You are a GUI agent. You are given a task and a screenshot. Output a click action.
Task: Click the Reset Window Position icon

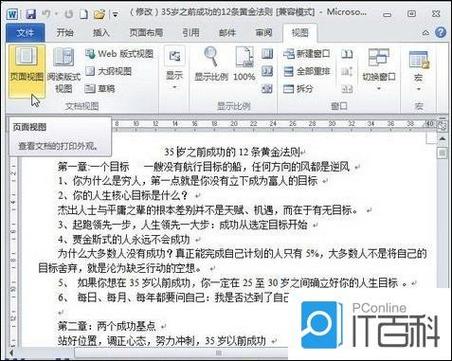pyautogui.click(x=347, y=88)
